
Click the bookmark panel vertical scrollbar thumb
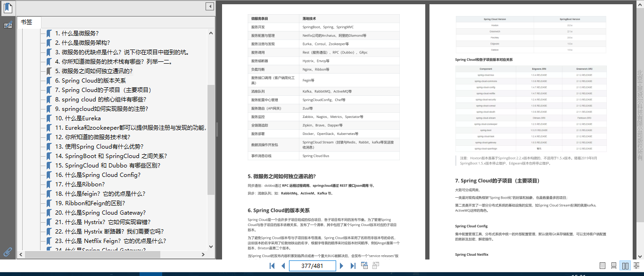pyautogui.click(x=211, y=141)
